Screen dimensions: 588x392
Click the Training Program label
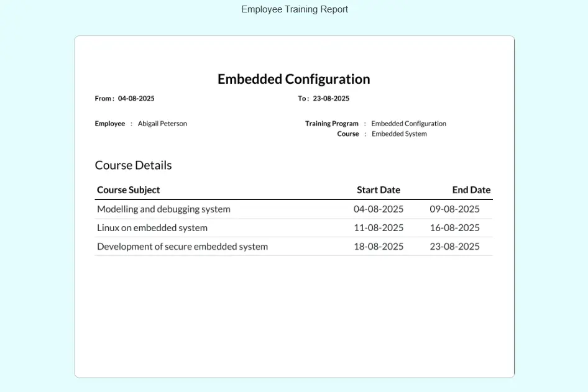click(x=331, y=124)
